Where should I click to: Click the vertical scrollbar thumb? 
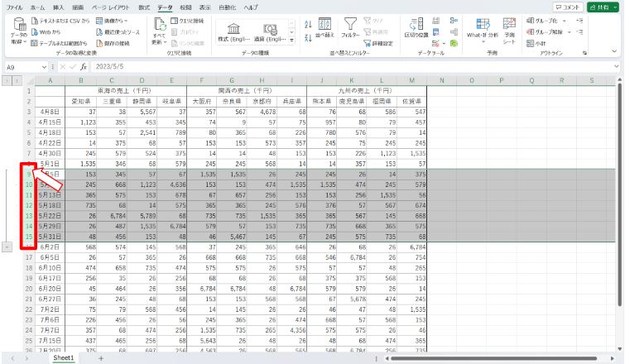619,194
